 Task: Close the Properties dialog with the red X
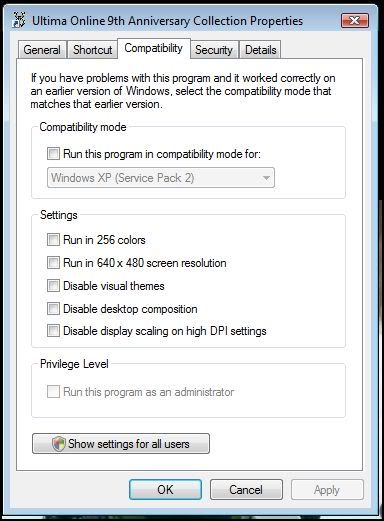coord(355,20)
